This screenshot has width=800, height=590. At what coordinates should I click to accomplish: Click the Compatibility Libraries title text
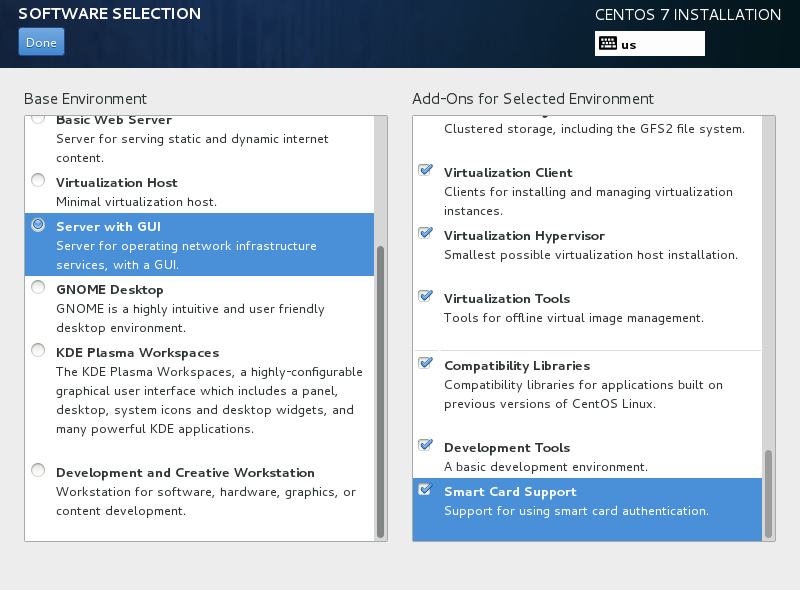(516, 366)
